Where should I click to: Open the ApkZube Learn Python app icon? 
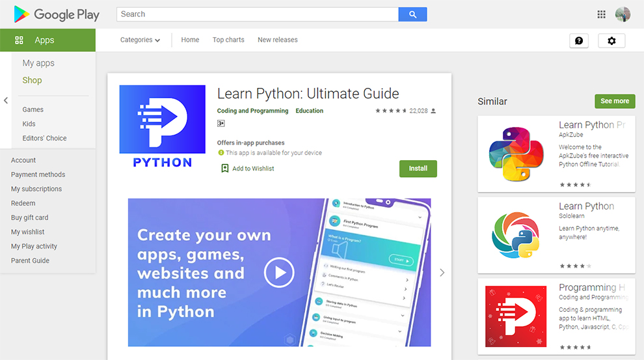[517, 154]
